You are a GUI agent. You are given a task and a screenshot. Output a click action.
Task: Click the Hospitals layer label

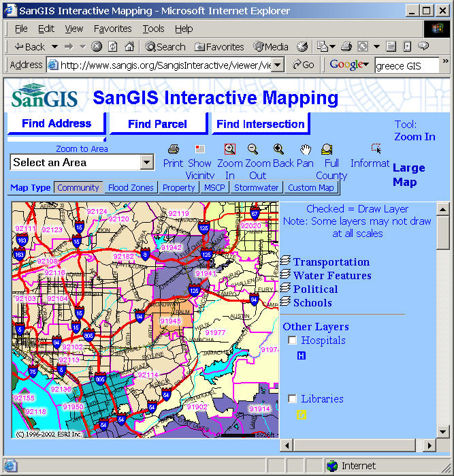[323, 340]
